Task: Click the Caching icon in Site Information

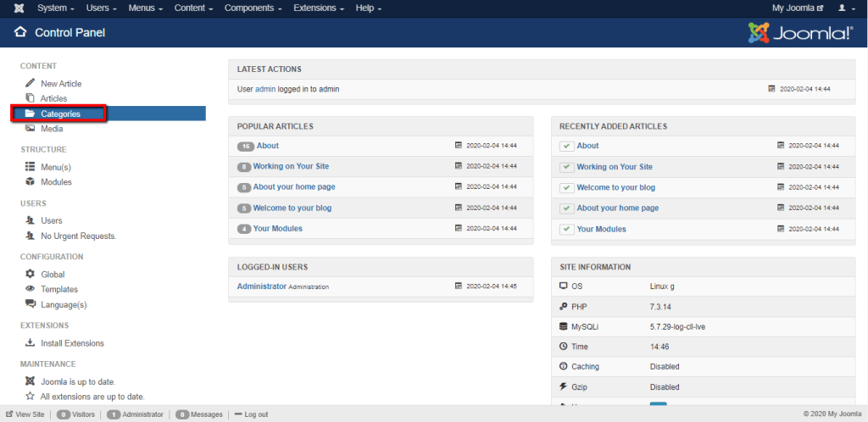Action: click(x=564, y=366)
